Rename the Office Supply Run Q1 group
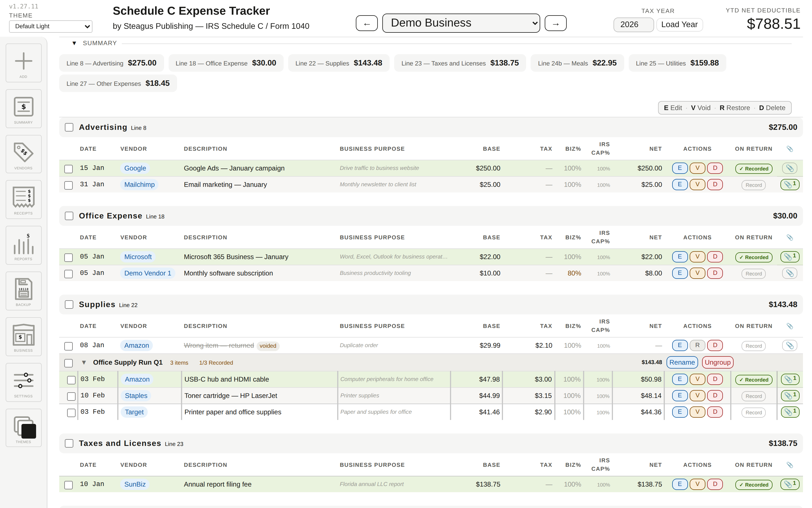This screenshot has width=812, height=508. click(x=682, y=363)
